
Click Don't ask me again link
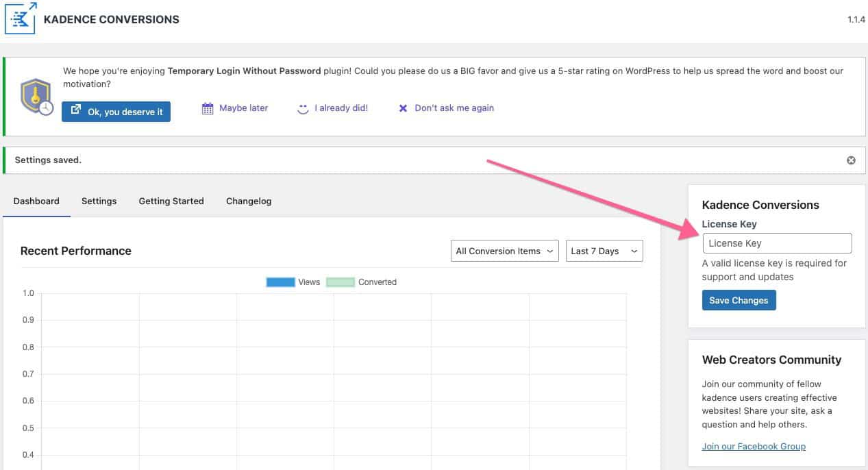tap(454, 108)
